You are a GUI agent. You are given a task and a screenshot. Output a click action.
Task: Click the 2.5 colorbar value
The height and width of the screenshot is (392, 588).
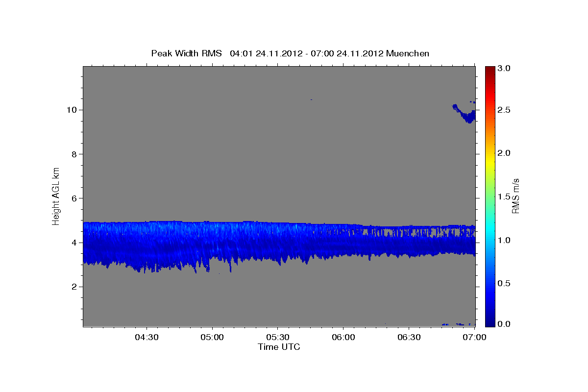pyautogui.click(x=504, y=110)
